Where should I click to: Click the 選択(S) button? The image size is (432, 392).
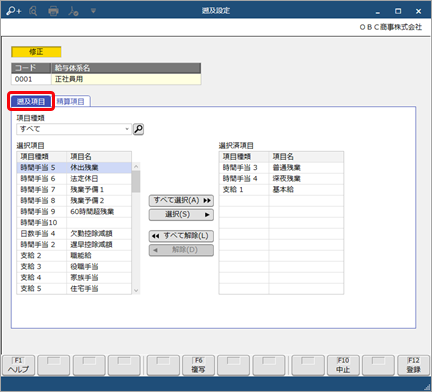point(181,215)
